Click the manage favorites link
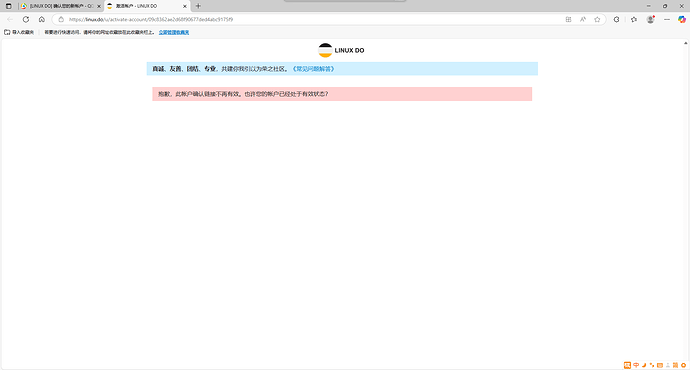Image resolution: width=690 pixels, height=370 pixels. point(174,33)
